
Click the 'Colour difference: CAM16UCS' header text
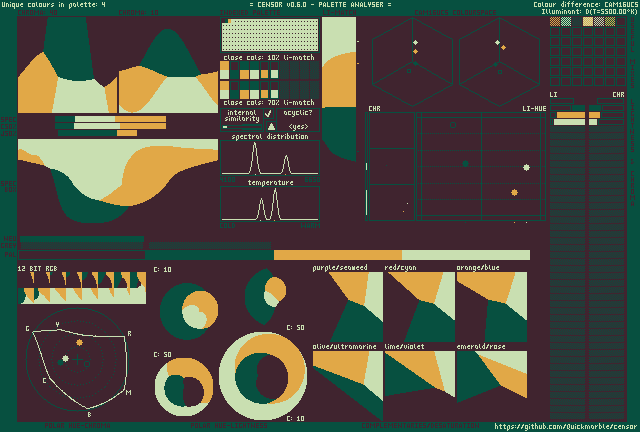point(585,5)
